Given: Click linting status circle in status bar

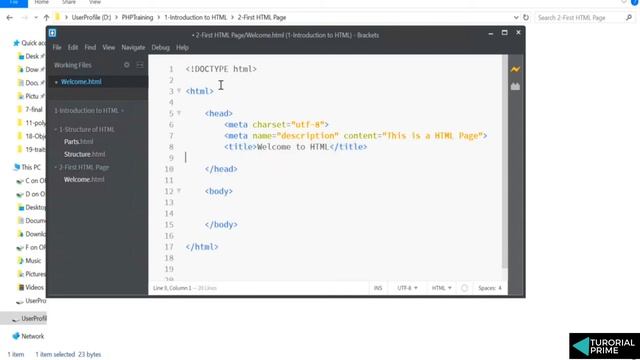Looking at the screenshot, I should tap(464, 288).
